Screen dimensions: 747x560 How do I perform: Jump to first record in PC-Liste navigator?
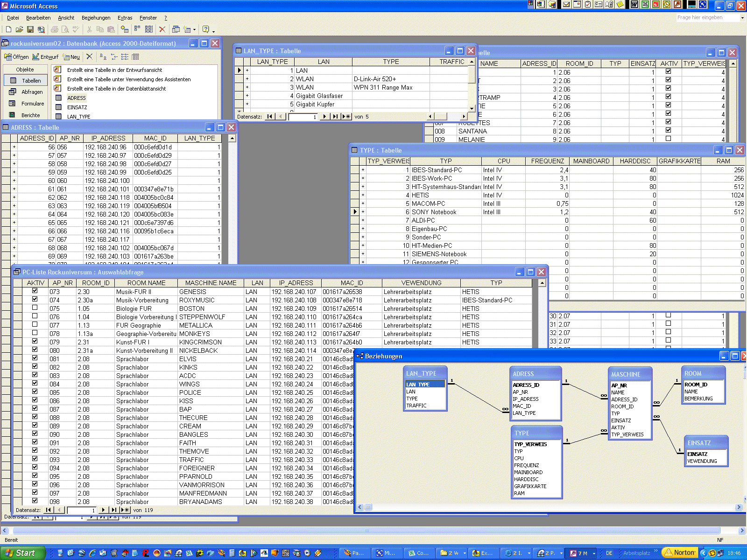tap(48, 510)
